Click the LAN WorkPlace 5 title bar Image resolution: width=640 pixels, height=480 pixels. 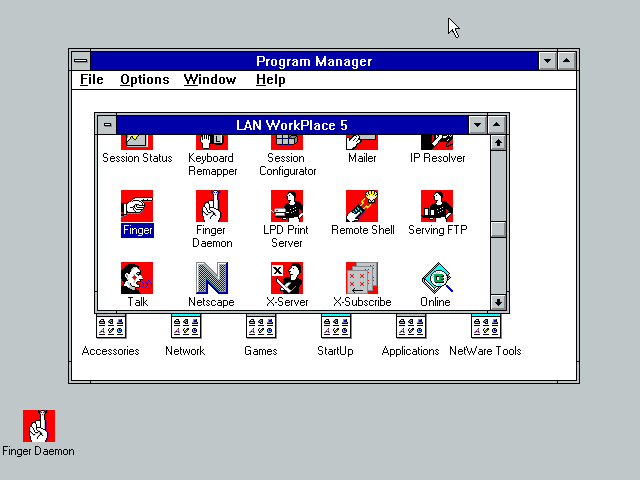(x=292, y=125)
